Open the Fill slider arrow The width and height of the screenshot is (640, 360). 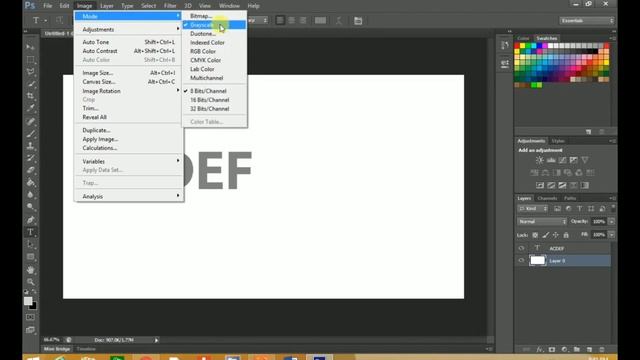[x=611, y=235]
